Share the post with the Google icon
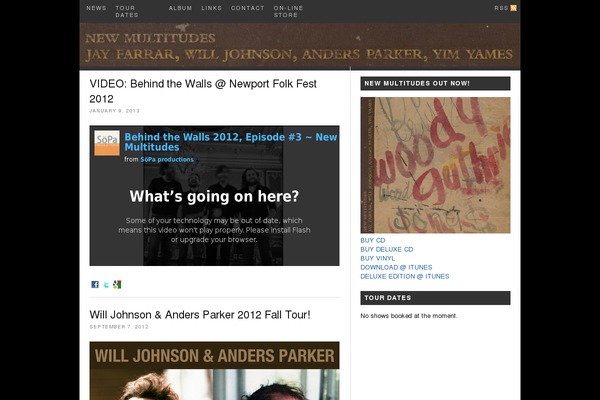This screenshot has width=600, height=400. click(x=117, y=284)
